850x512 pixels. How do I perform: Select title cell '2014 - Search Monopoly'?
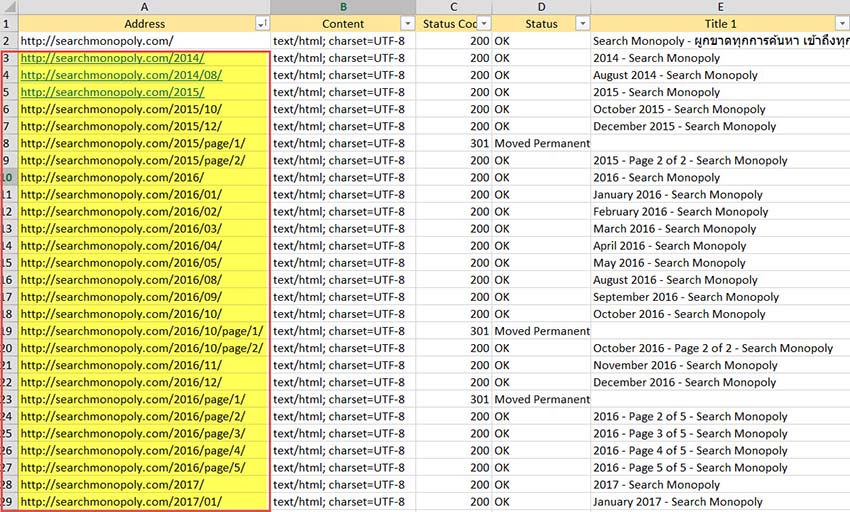(720, 58)
